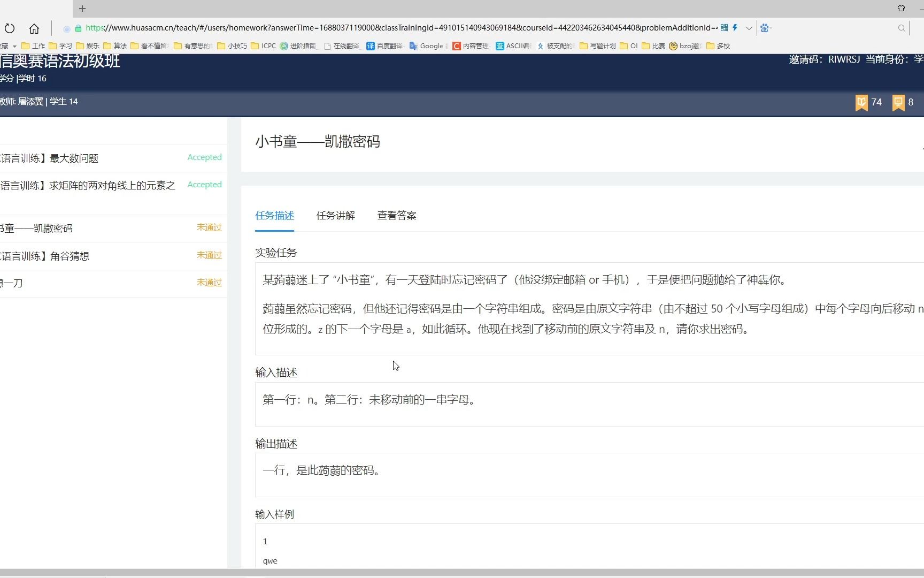Open the 有意思的 bookmark folder
The image size is (924, 578).
click(x=193, y=46)
